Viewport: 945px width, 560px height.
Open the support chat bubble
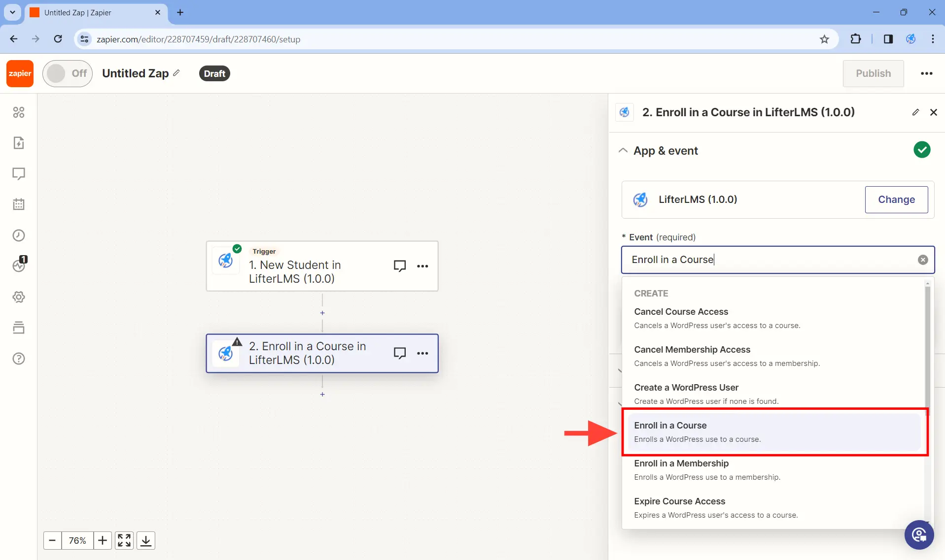919,534
